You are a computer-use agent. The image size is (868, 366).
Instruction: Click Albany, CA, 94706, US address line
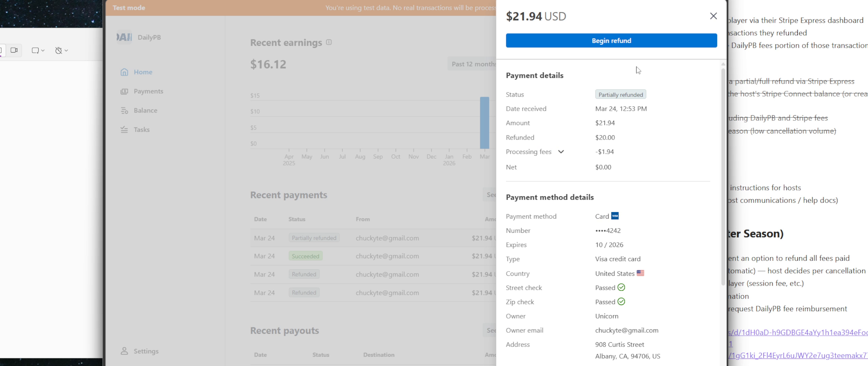[x=628, y=356]
